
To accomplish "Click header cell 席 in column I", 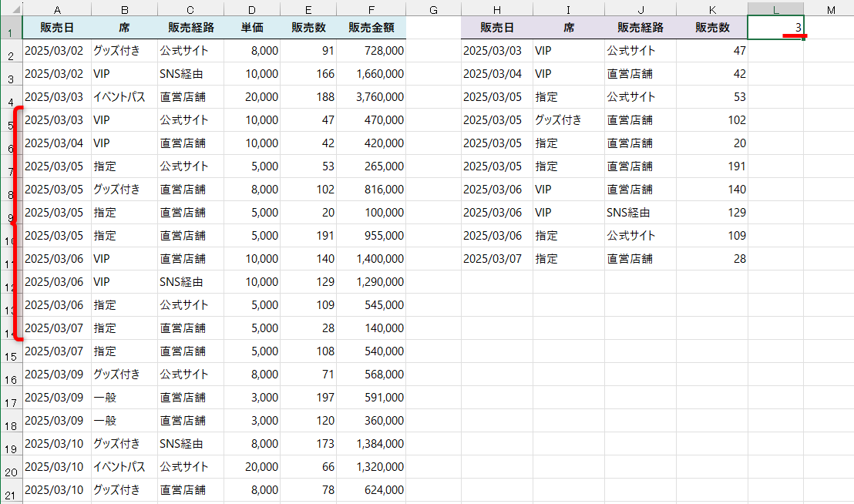I will click(569, 28).
